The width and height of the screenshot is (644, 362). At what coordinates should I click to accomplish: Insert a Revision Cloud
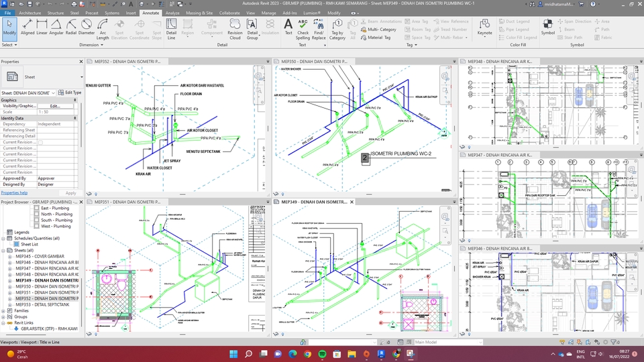pos(235,29)
